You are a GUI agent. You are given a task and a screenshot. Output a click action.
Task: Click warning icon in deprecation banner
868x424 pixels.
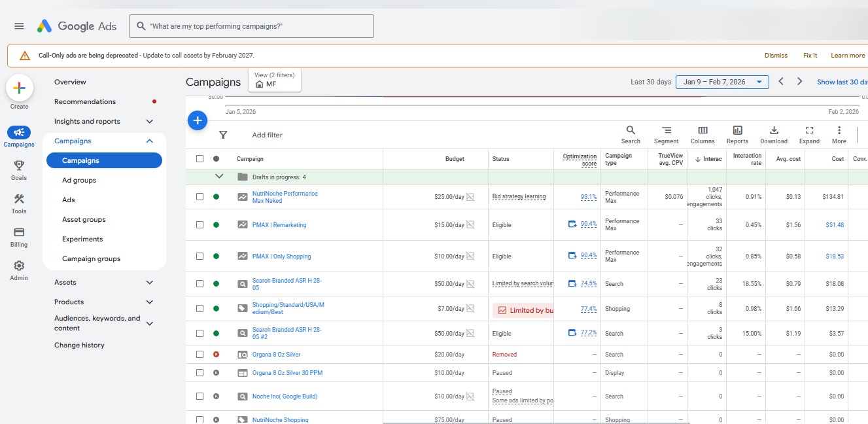click(25, 56)
